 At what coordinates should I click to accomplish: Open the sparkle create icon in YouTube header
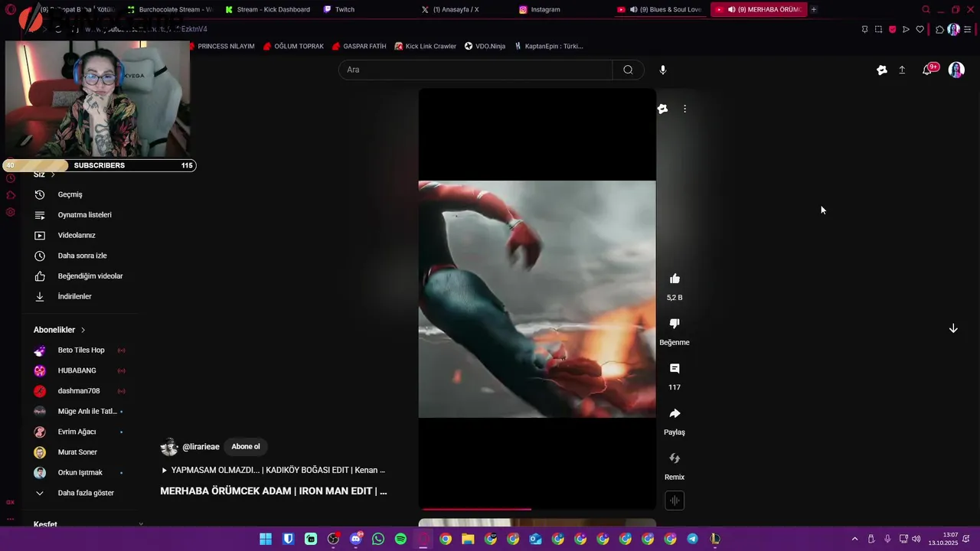click(882, 70)
